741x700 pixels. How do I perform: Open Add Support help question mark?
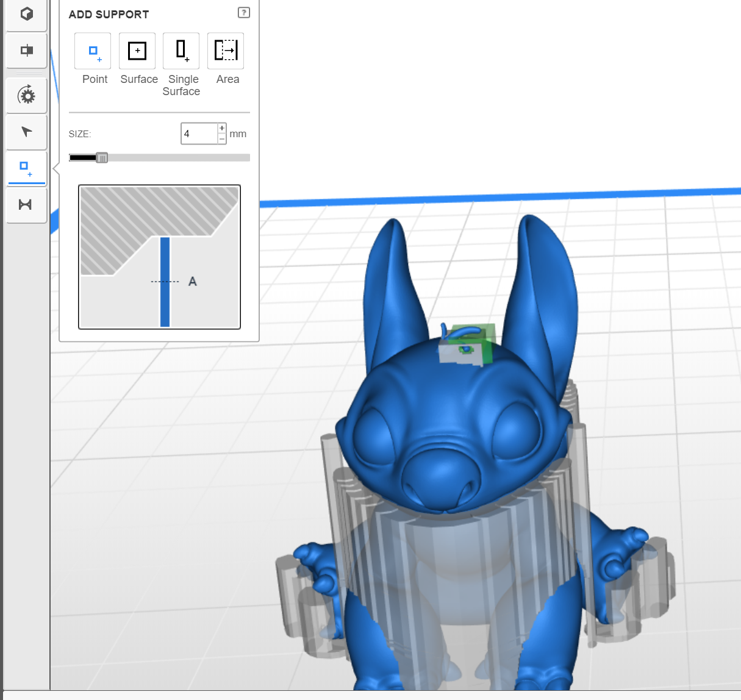243,13
